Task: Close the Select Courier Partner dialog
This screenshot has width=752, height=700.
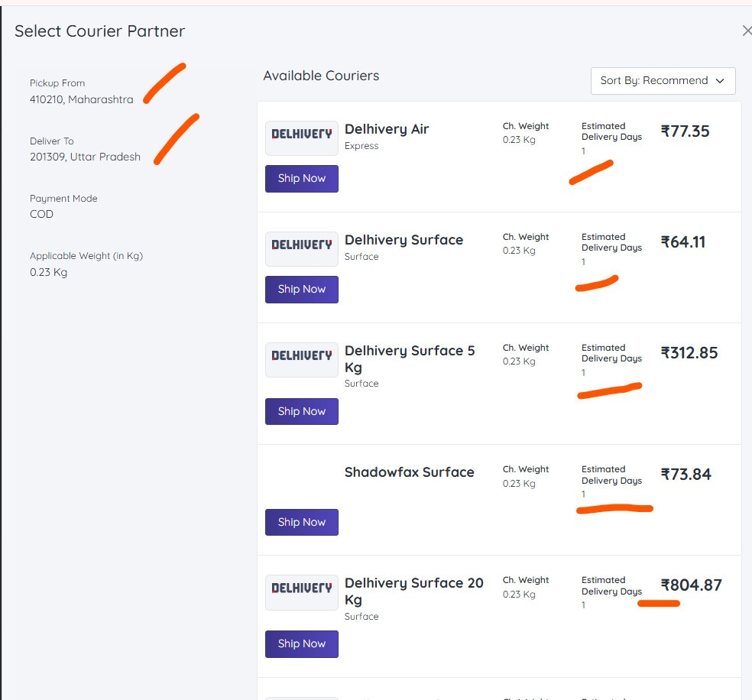Action: [x=747, y=31]
